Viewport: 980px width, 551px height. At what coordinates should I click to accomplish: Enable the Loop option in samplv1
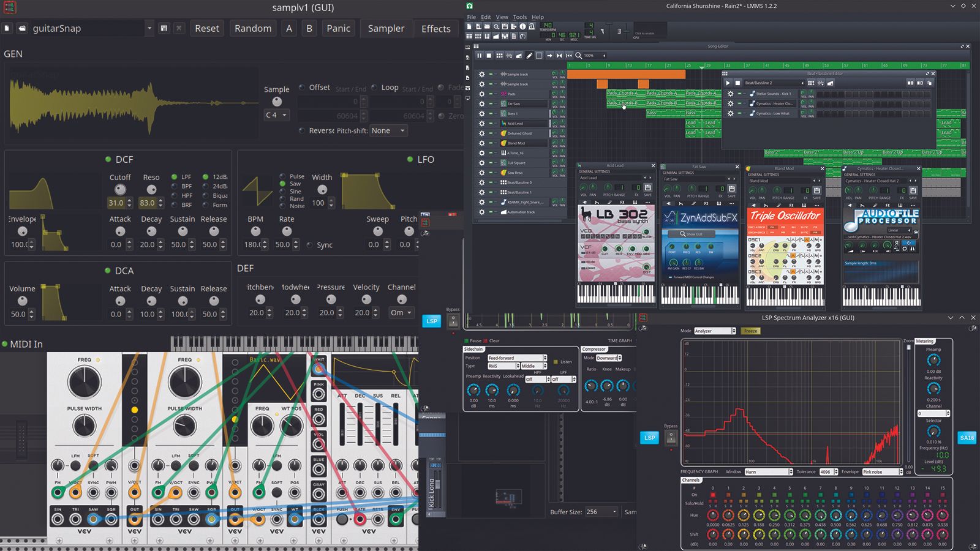click(374, 88)
